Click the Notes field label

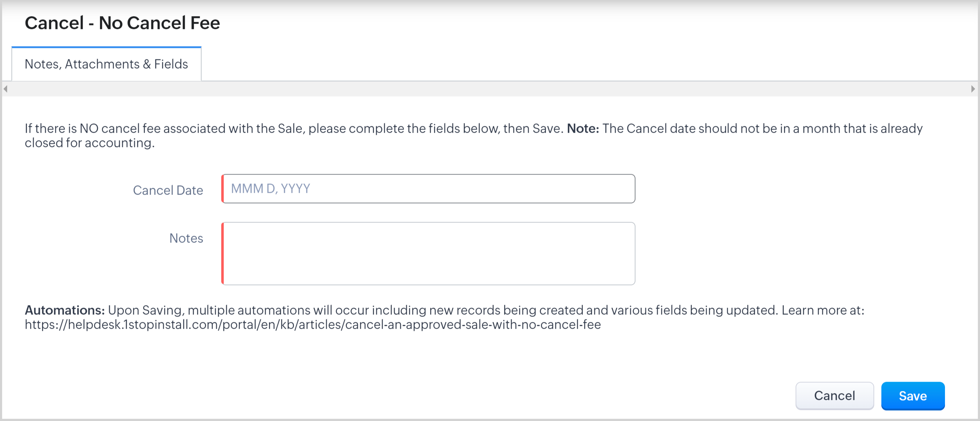click(186, 238)
